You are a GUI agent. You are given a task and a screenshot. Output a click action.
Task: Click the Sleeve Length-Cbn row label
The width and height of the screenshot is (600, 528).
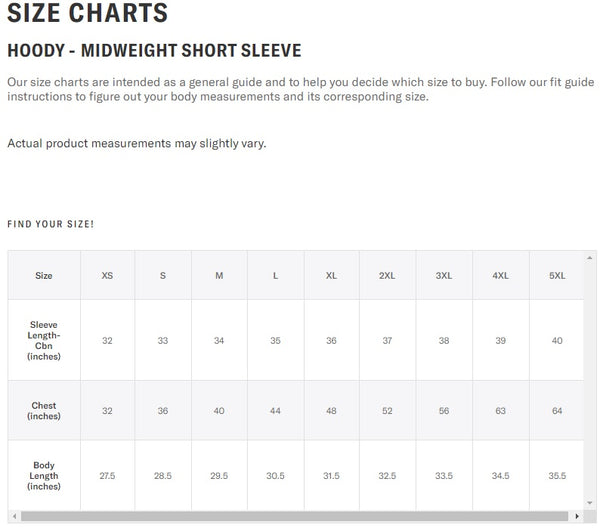(44, 340)
